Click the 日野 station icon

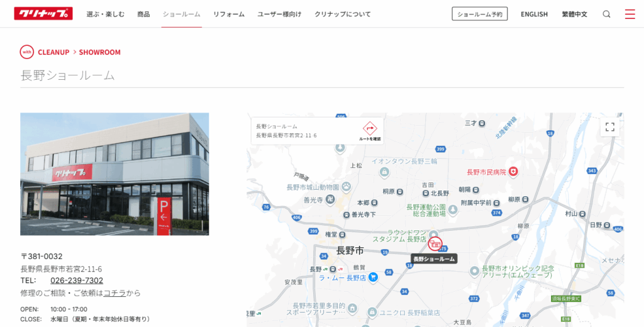[607, 225]
